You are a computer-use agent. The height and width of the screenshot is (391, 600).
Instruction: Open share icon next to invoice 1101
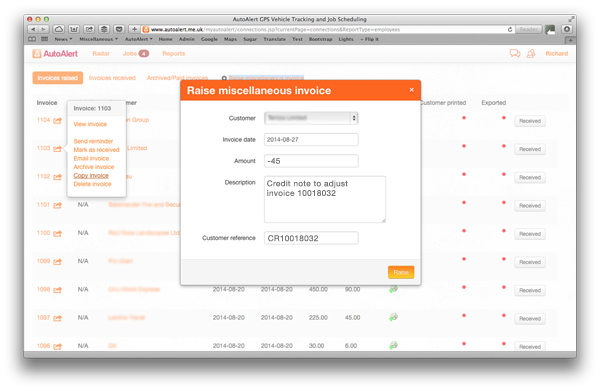pos(57,205)
